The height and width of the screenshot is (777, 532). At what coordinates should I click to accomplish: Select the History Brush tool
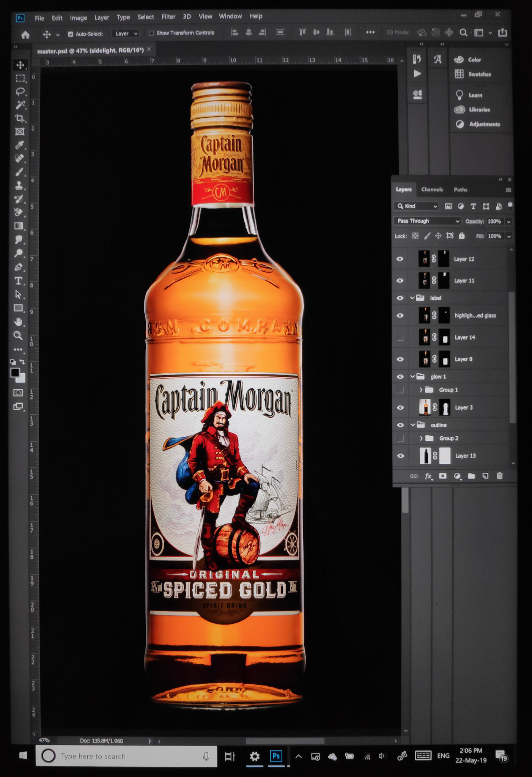coord(19,199)
